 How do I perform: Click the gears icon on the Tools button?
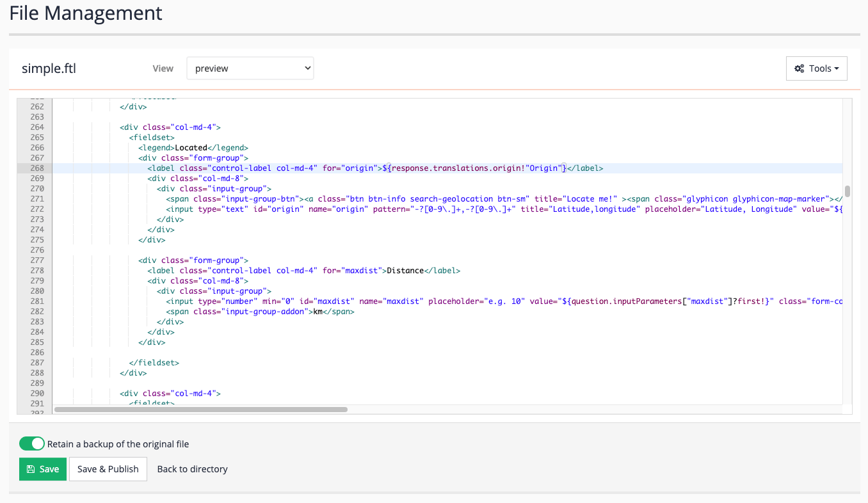pyautogui.click(x=800, y=68)
